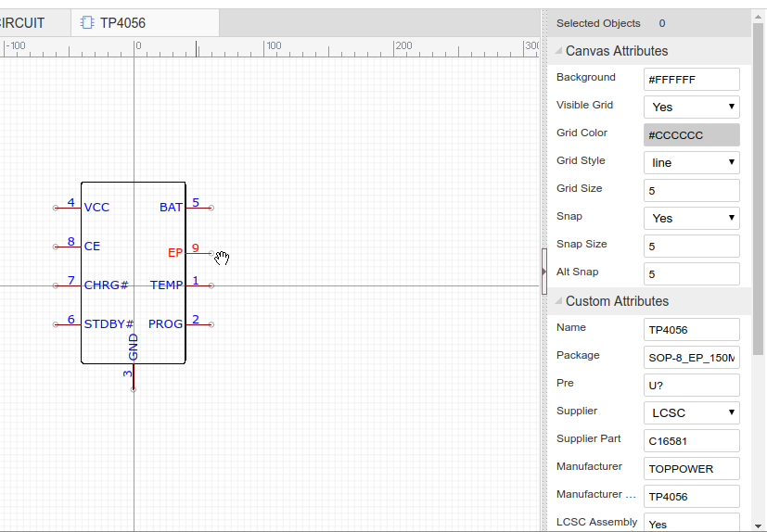Select the CE pin label
The image size is (767, 532).
click(92, 246)
